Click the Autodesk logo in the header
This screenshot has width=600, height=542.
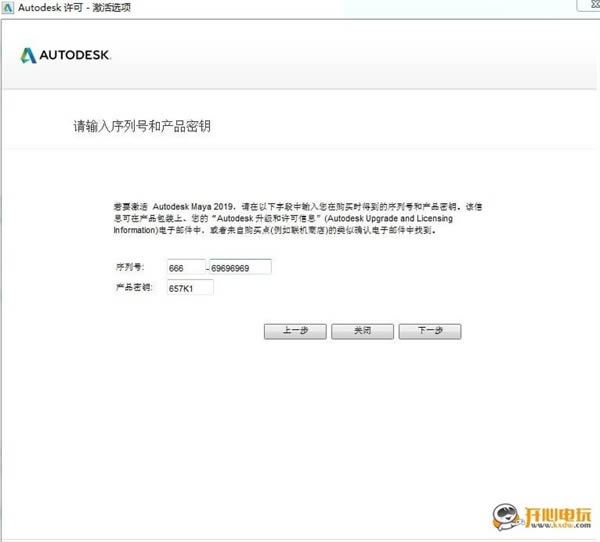(65, 56)
